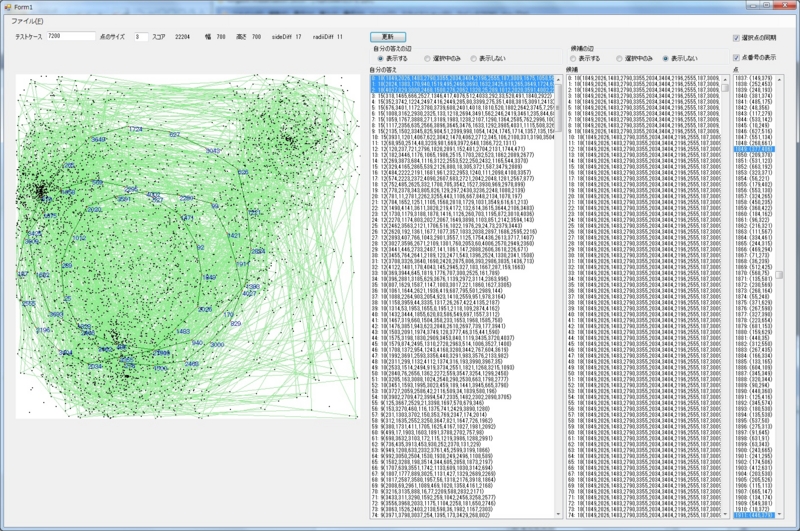Select 選択中のみ under 候補の辺
This screenshot has height=531, width=800.
click(x=635, y=59)
